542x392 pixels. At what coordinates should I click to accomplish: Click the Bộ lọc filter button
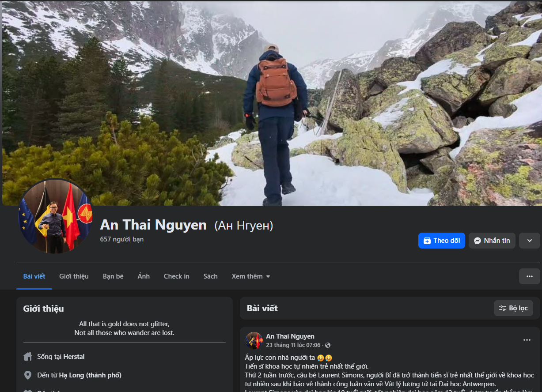pyautogui.click(x=513, y=308)
